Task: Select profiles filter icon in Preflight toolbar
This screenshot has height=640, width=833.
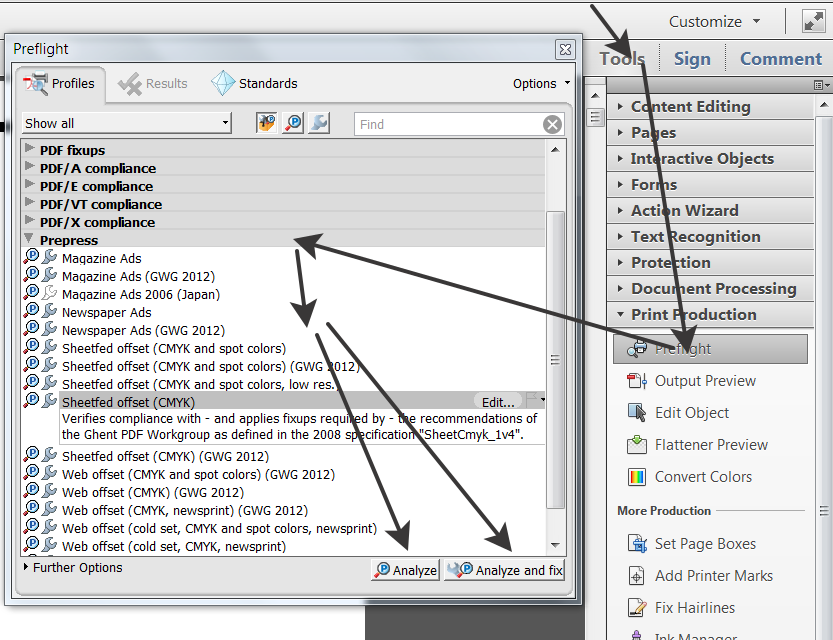Action: pos(266,123)
